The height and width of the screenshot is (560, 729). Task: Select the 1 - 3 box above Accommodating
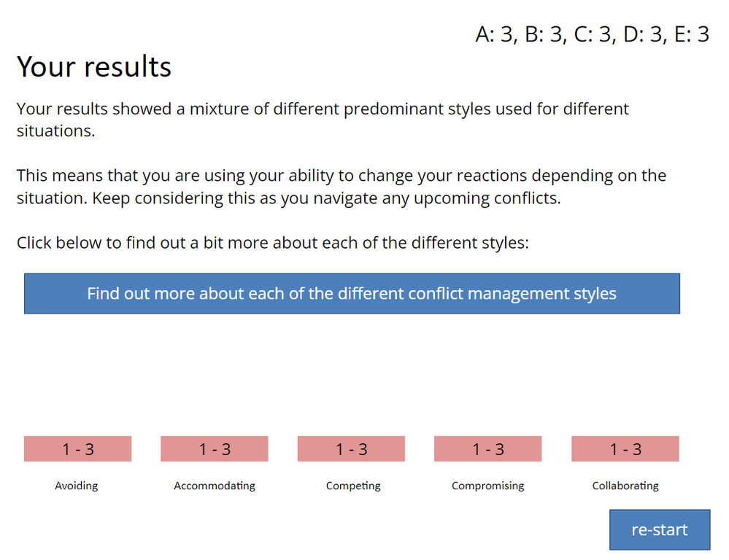coord(215,449)
